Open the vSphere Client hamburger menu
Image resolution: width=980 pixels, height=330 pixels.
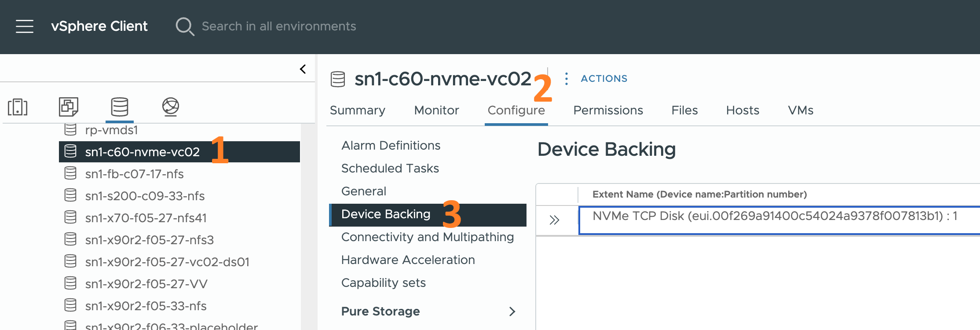point(25,26)
